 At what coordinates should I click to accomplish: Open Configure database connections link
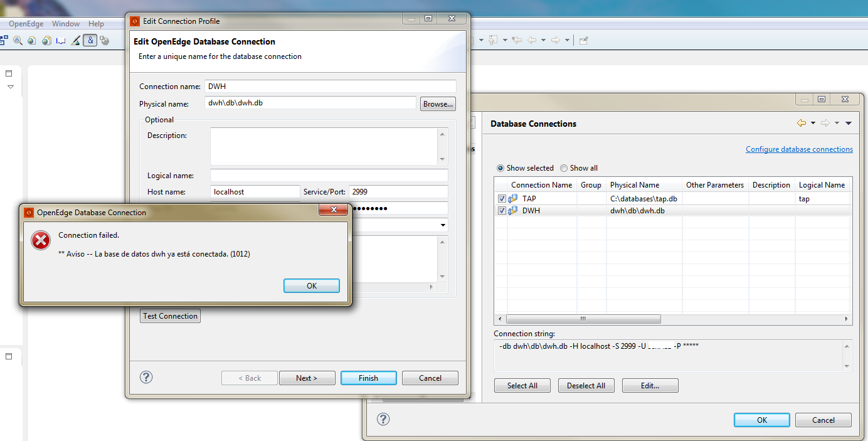click(x=799, y=149)
